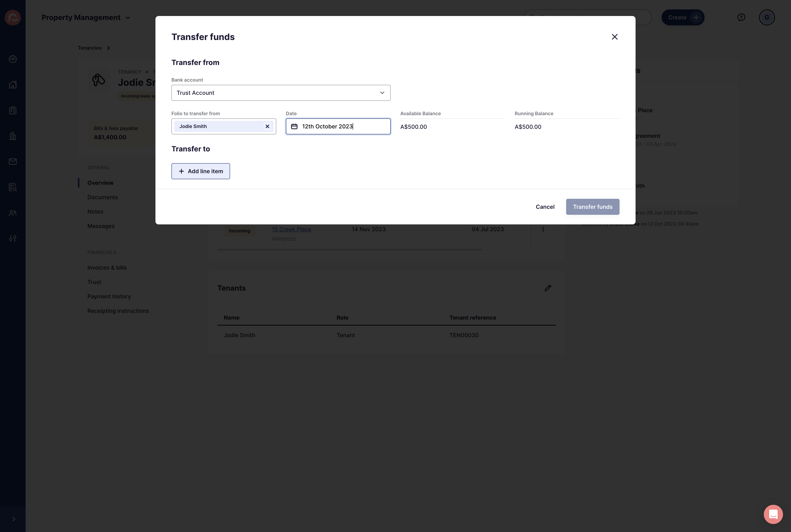Open the financials bank sidebar icon
Image resolution: width=791 pixels, height=532 pixels.
pyautogui.click(x=13, y=136)
